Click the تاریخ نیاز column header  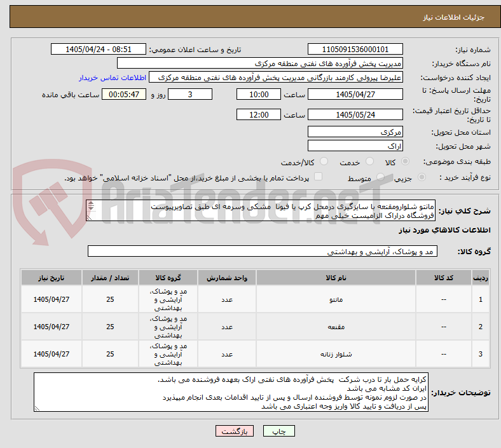[51, 278]
